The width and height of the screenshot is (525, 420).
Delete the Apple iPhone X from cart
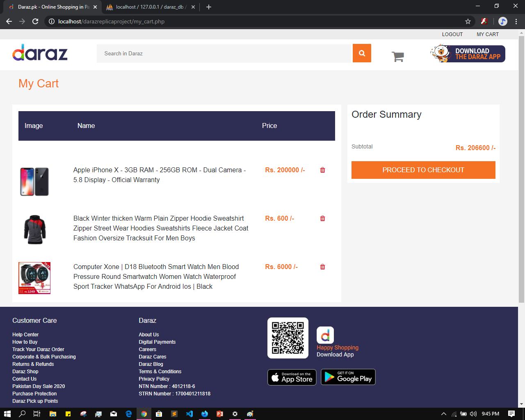tap(322, 170)
